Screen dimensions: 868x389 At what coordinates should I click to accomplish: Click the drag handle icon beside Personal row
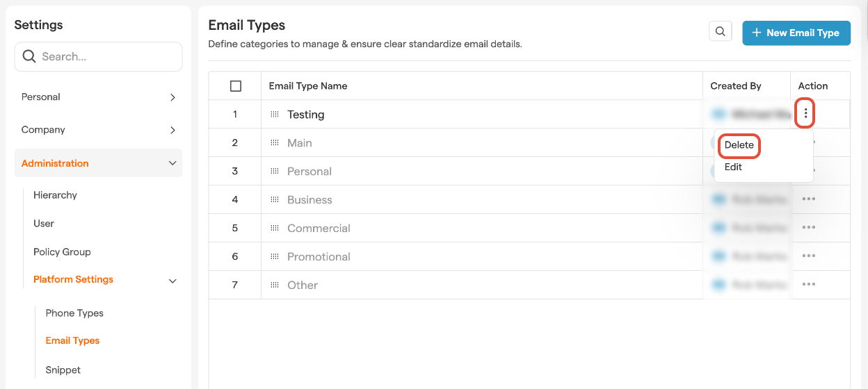275,172
